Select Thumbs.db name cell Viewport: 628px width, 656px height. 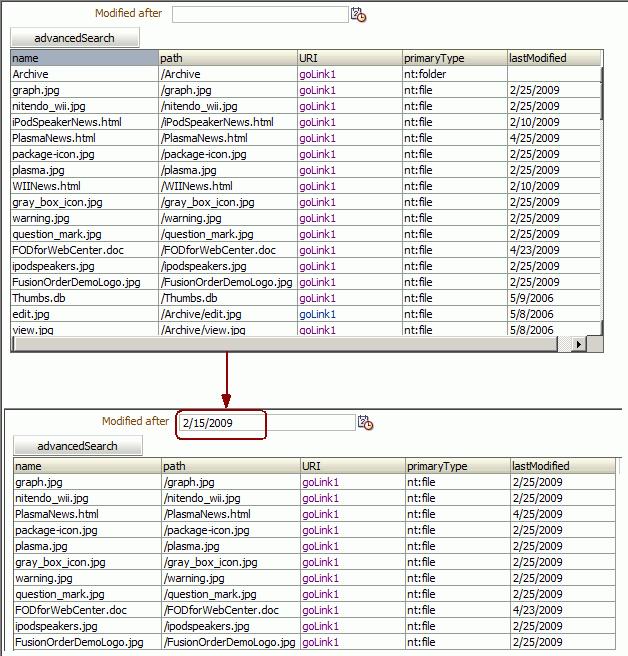pos(85,298)
